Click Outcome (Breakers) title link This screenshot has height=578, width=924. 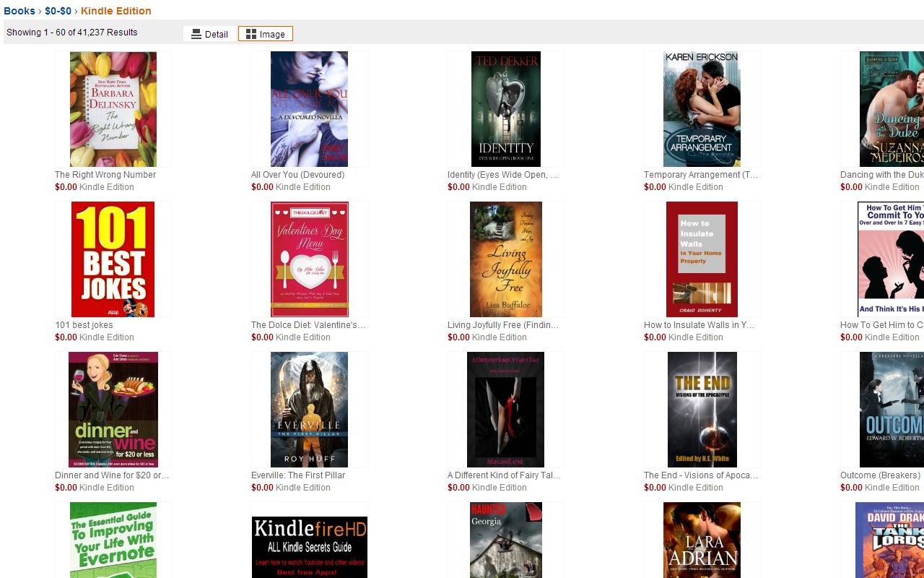click(881, 475)
